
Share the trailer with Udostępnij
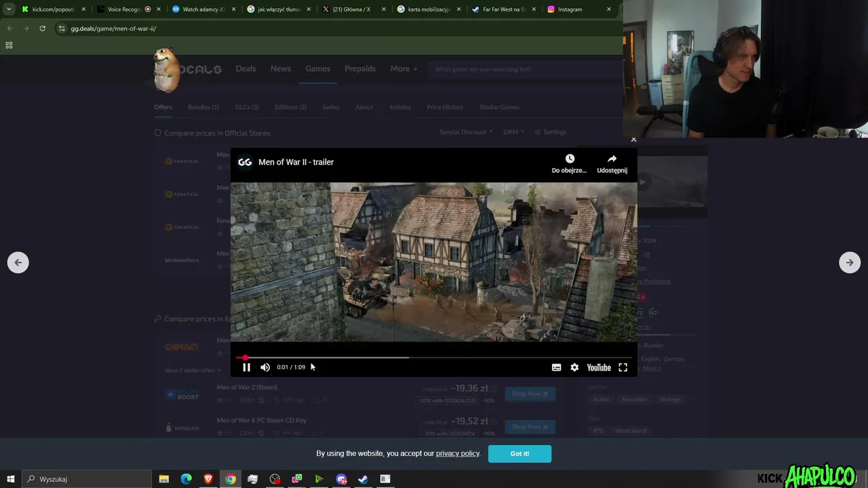coord(612,163)
